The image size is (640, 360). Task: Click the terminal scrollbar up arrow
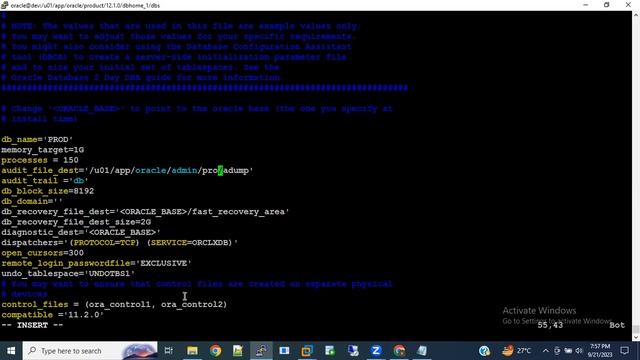click(x=636, y=15)
